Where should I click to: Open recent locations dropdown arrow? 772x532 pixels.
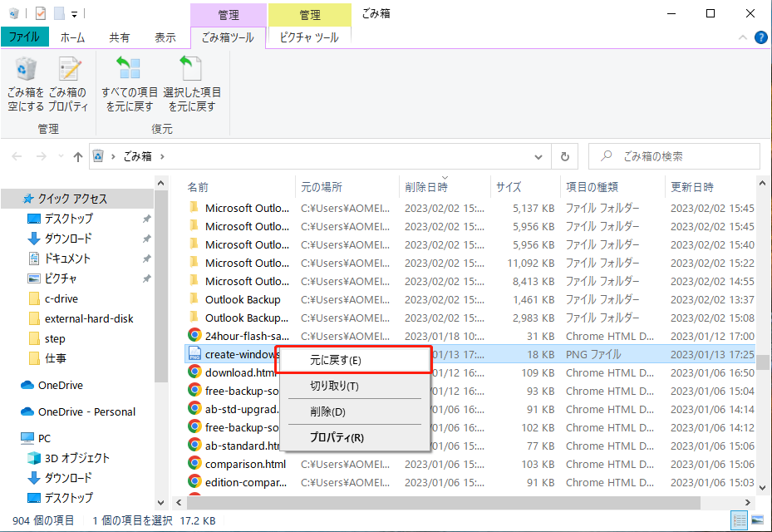pos(61,156)
